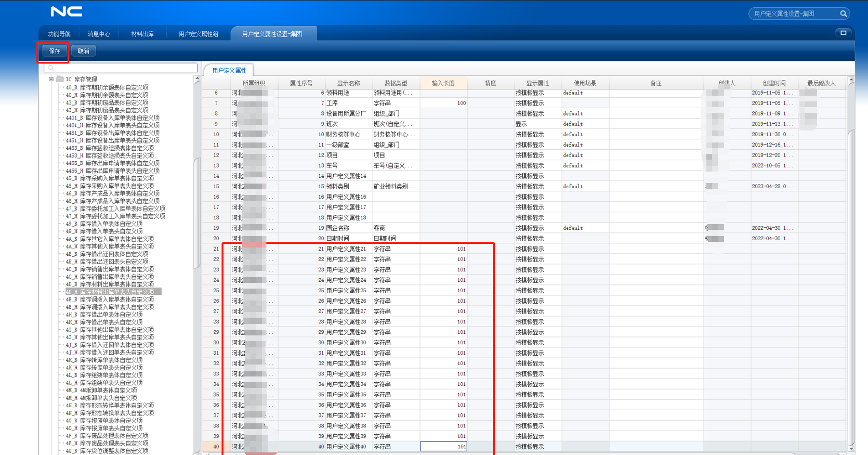Select 4M_H 4M拆卸单表头自定义项
The height and width of the screenshot is (455, 868).
point(101,398)
